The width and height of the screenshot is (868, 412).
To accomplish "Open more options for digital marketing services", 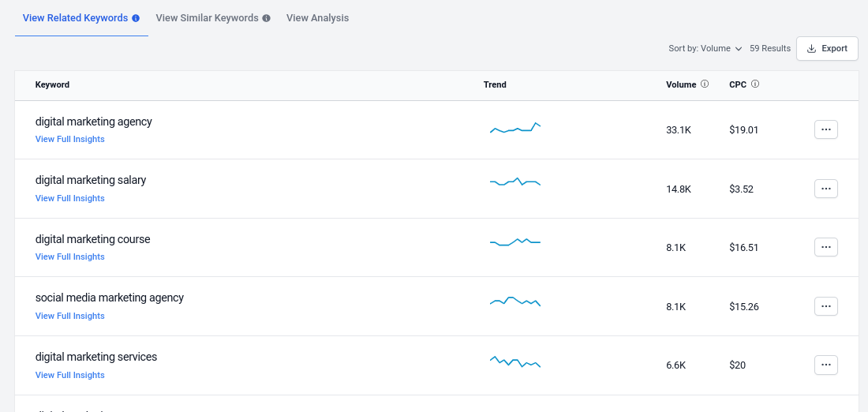I will [826, 365].
